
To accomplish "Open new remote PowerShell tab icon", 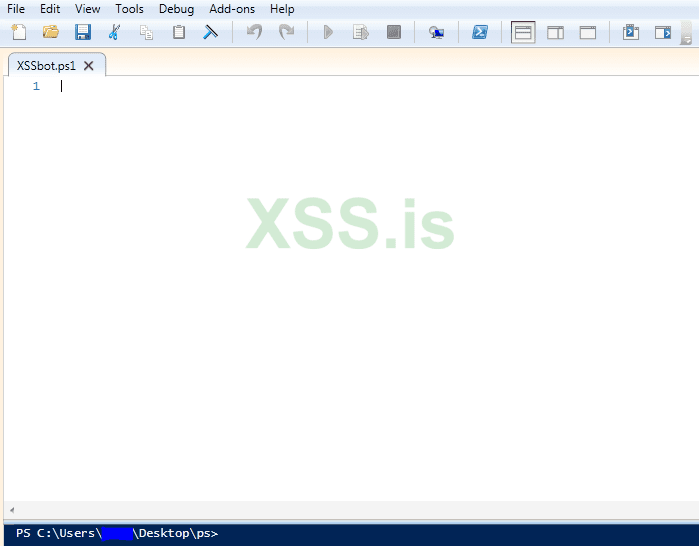I will click(x=436, y=32).
